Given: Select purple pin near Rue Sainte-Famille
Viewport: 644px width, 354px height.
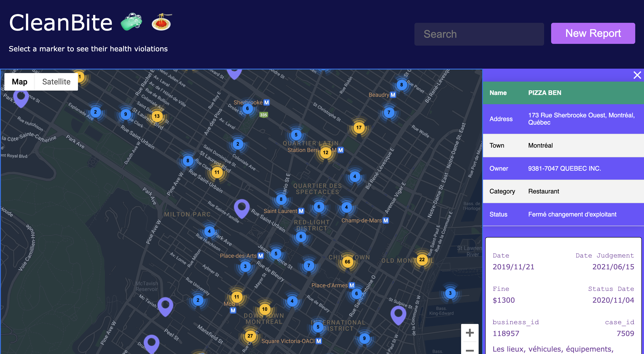Looking at the screenshot, I should click(241, 208).
